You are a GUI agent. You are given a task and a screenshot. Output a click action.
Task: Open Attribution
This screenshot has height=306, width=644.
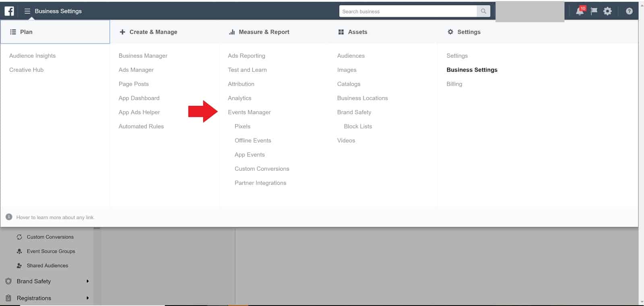click(x=241, y=84)
